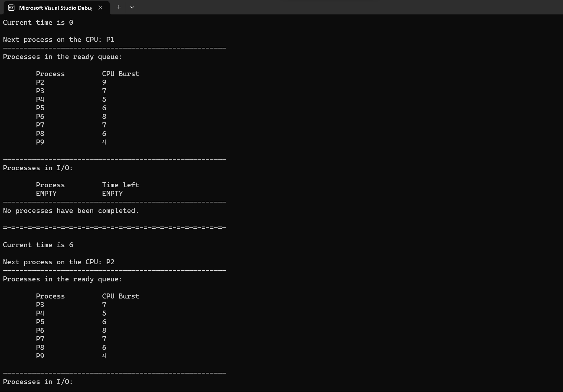This screenshot has width=563, height=392.
Task: Click the 'CPU Burst' column header
Action: point(120,73)
